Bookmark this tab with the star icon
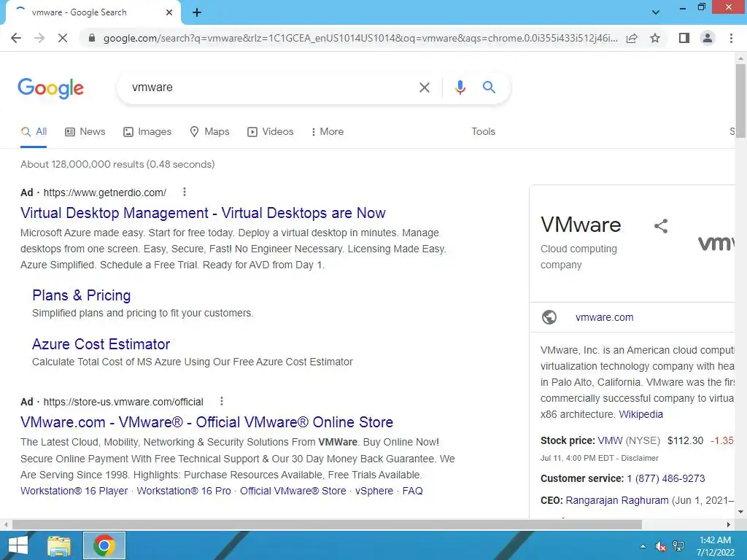The width and height of the screenshot is (747, 560). (x=655, y=38)
